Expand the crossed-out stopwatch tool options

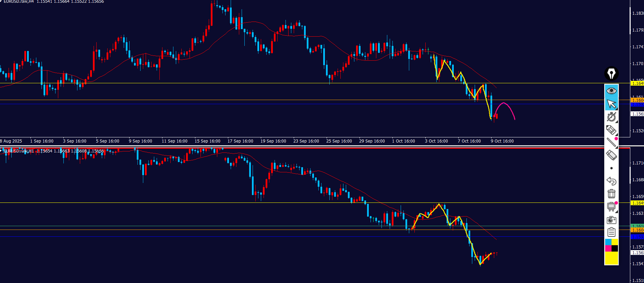click(x=611, y=117)
